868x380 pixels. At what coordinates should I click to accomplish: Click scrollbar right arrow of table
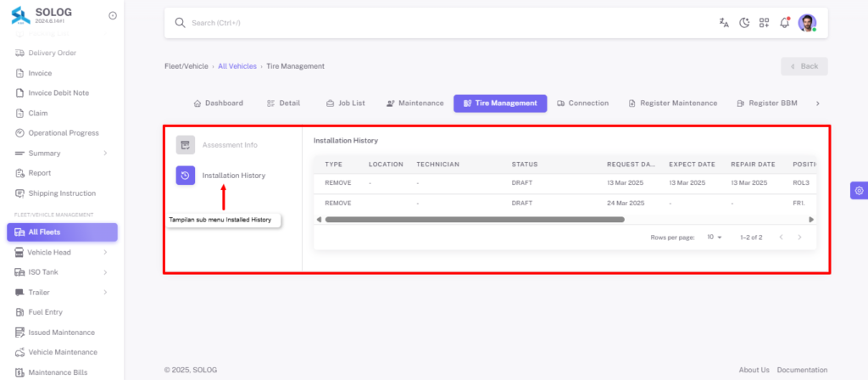point(811,220)
